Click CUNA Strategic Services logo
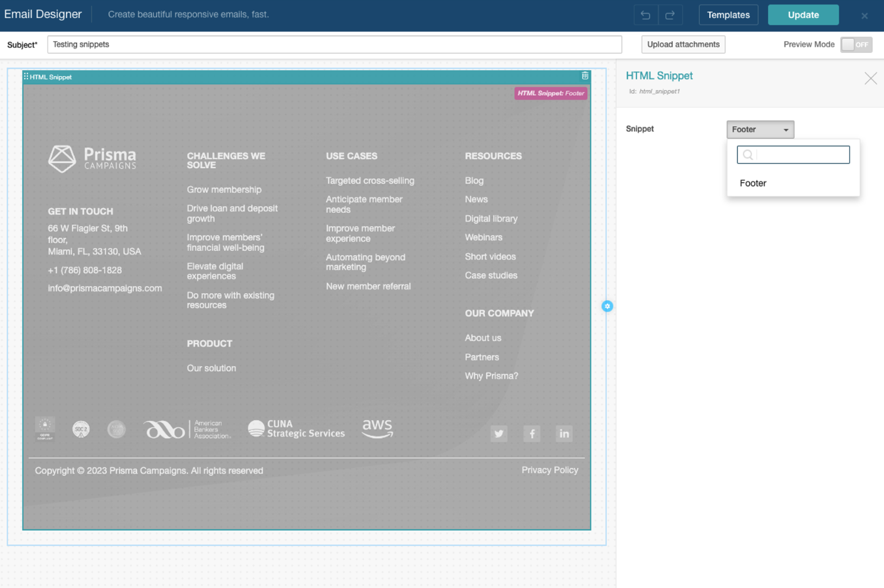 (x=296, y=429)
